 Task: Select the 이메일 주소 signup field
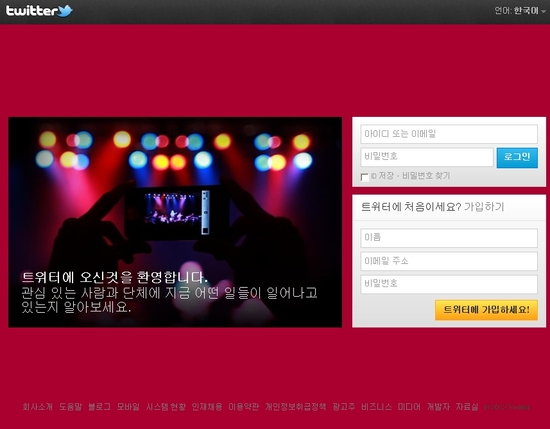[449, 261]
